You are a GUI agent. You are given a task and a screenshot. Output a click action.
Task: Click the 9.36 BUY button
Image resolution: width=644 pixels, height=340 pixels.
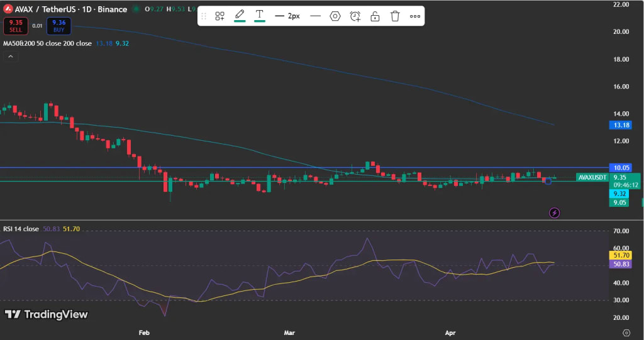58,26
